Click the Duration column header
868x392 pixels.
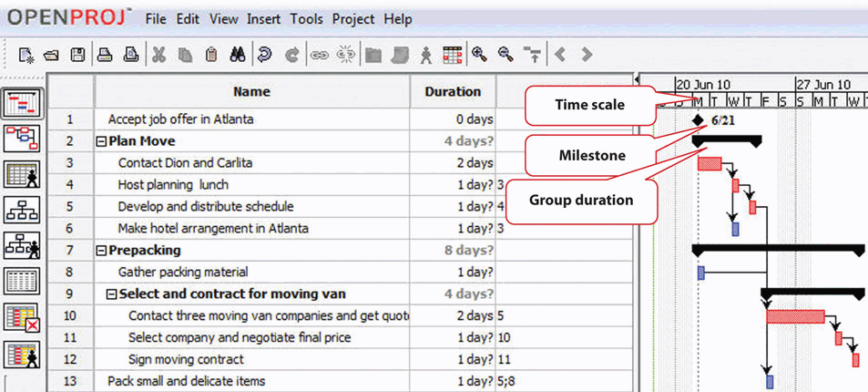453,91
